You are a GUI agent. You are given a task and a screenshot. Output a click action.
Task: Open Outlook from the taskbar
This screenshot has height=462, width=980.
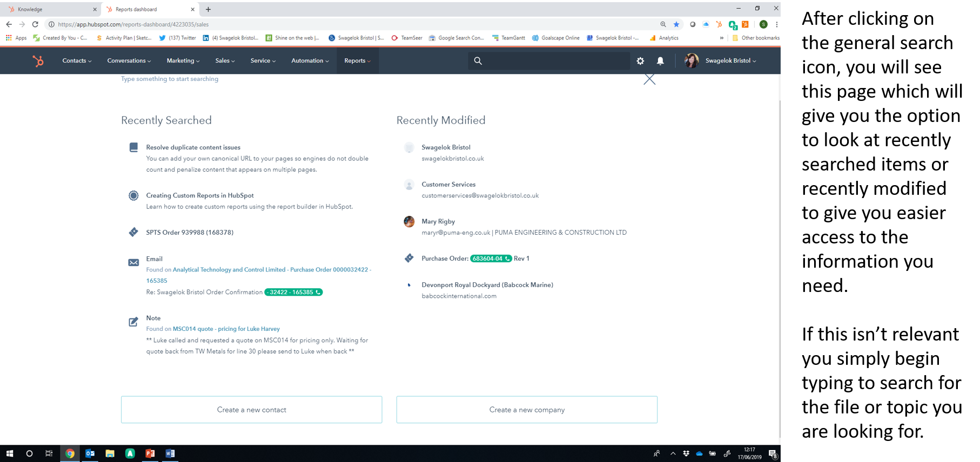pyautogui.click(x=90, y=453)
